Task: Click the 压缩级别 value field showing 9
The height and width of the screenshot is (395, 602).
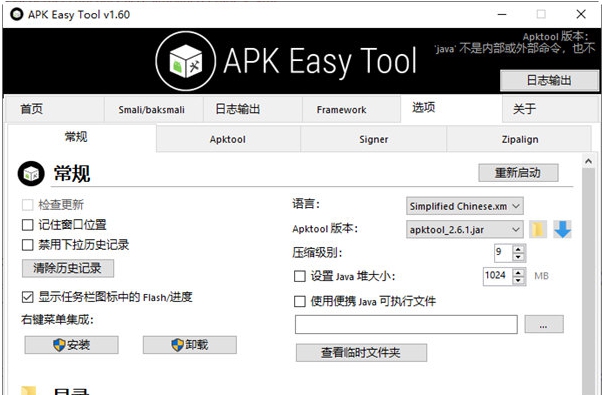Action: click(x=503, y=253)
